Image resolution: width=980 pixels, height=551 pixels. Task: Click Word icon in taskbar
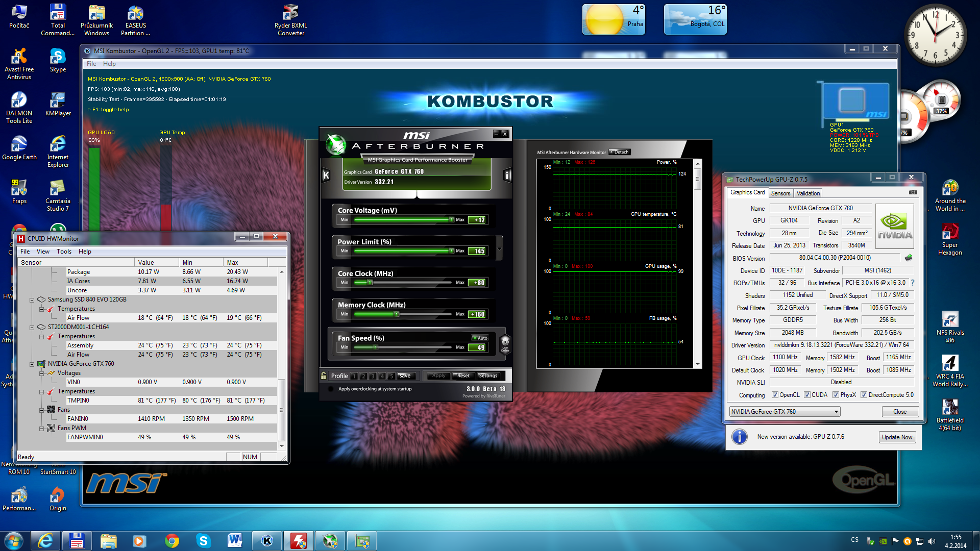235,541
